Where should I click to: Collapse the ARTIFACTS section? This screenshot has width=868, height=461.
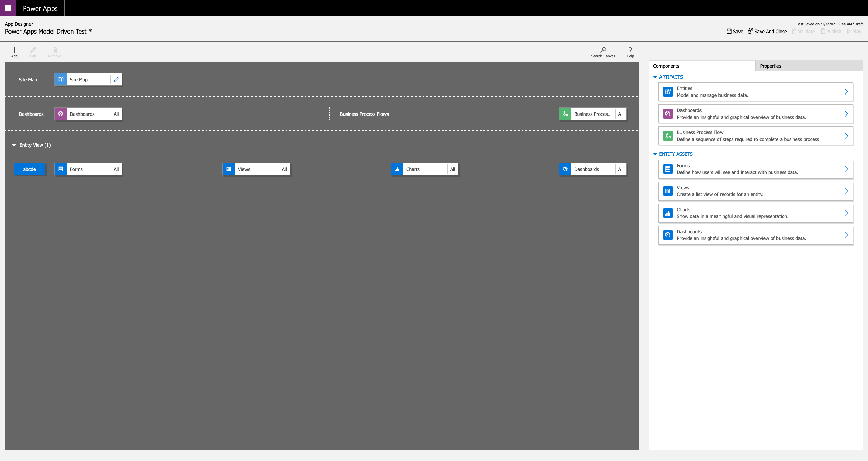655,77
